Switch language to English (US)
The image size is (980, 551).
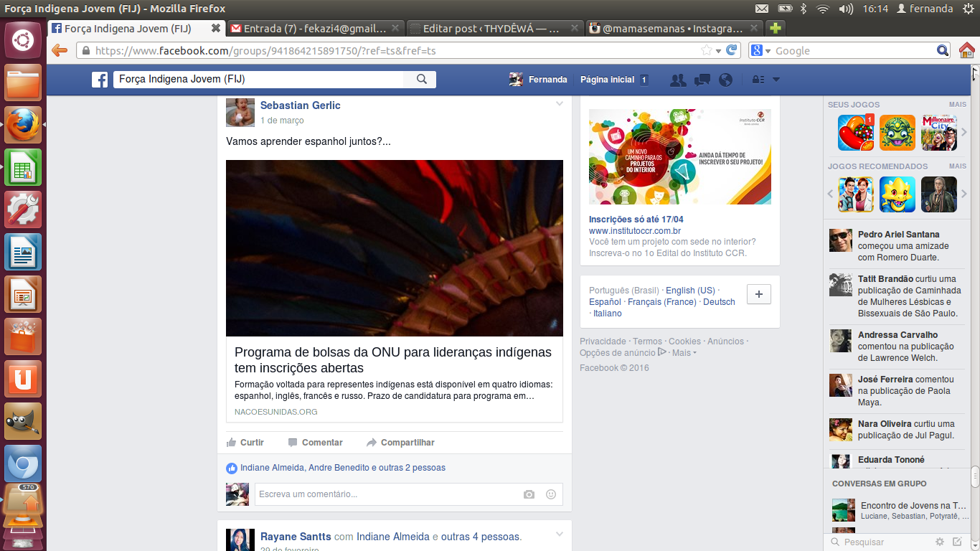click(690, 291)
